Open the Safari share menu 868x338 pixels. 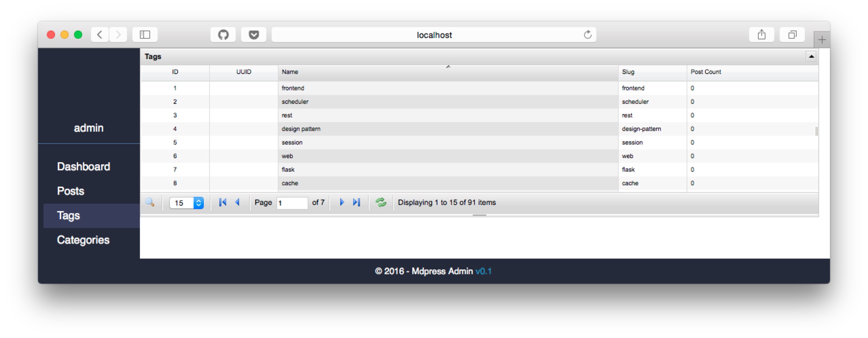coord(761,35)
